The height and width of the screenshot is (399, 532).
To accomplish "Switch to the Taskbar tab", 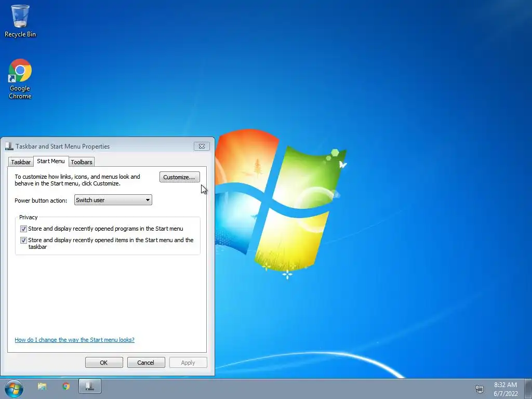I will 21,162.
